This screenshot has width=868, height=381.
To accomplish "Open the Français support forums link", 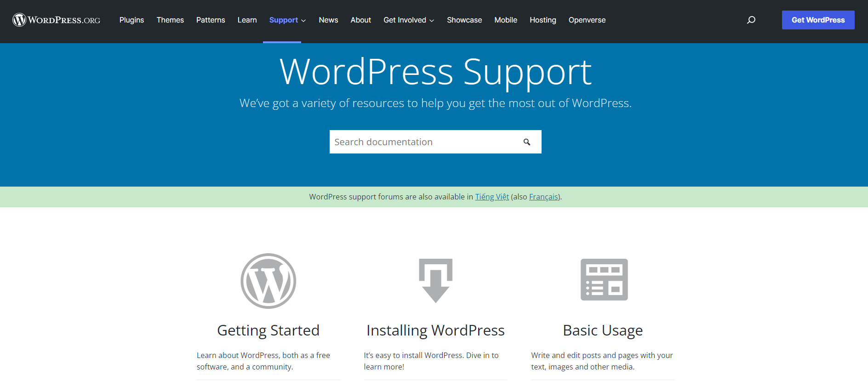I will coord(543,197).
